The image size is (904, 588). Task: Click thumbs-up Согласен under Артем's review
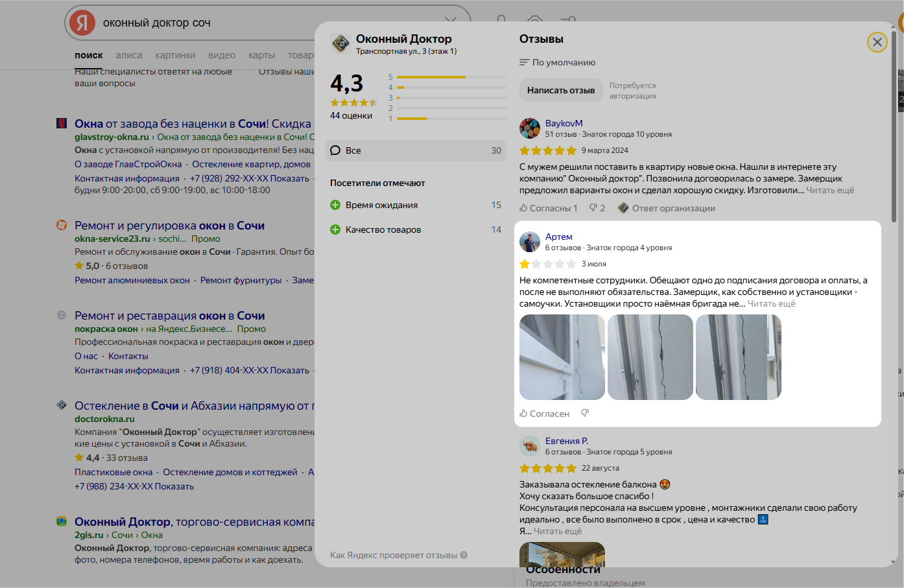coord(544,414)
